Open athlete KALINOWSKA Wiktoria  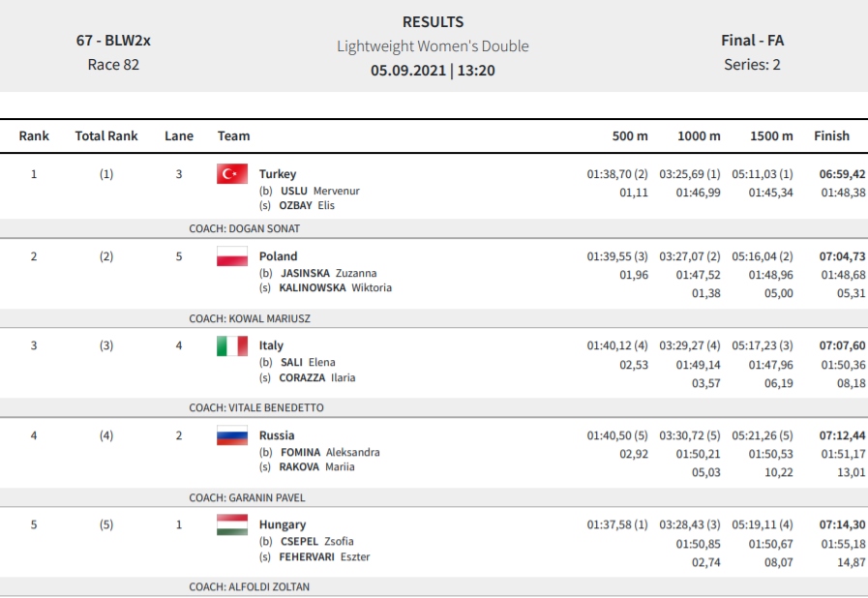coord(336,287)
